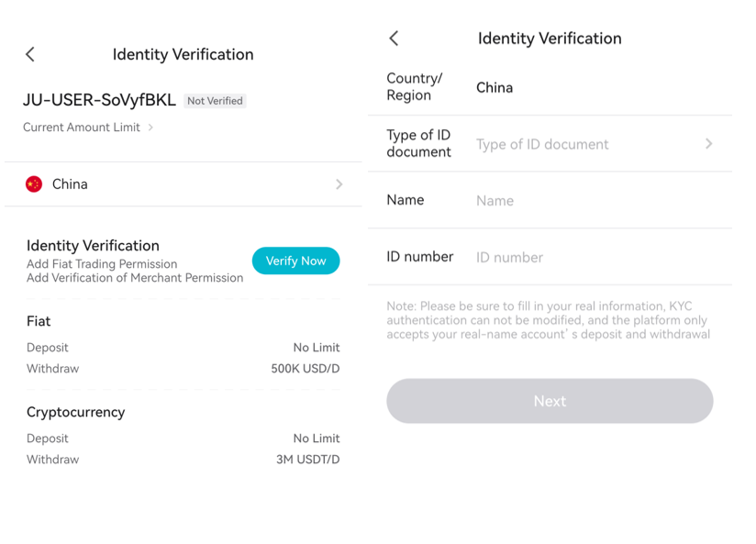Click Cryptocurrency Withdraw 3M USDT/D limit
Screen dimensions: 756x544
point(307,460)
